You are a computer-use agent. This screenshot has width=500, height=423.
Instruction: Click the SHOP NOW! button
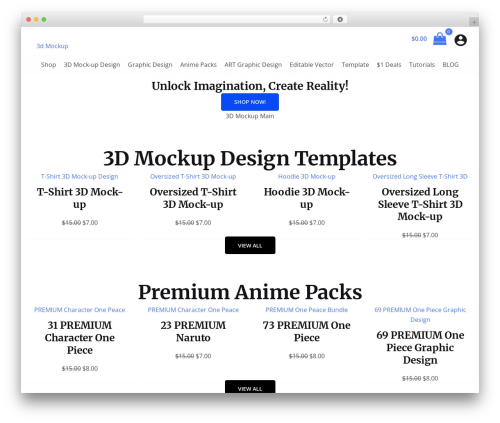pyautogui.click(x=250, y=102)
